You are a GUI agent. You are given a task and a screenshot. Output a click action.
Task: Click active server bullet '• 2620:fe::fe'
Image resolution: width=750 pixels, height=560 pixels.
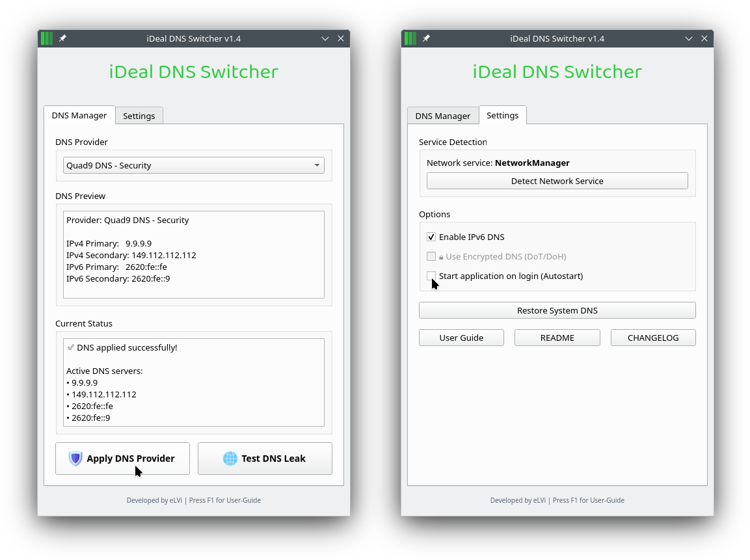pyautogui.click(x=90, y=406)
